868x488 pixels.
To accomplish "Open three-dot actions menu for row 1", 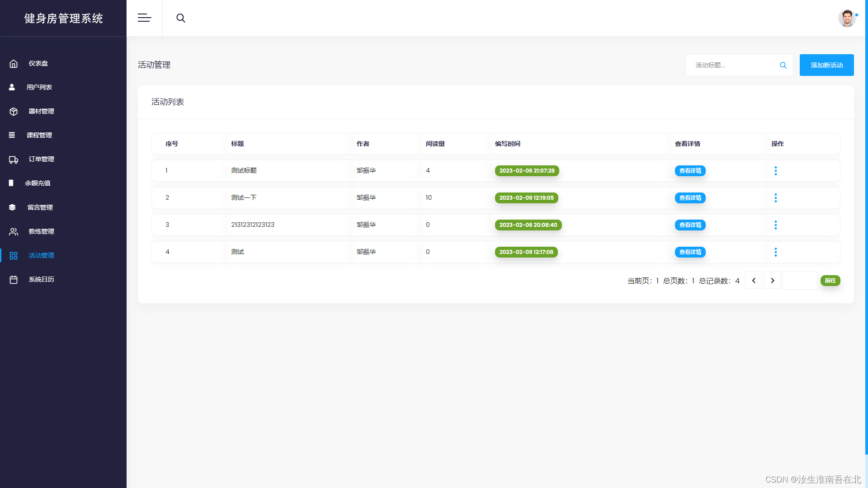I will click(775, 171).
